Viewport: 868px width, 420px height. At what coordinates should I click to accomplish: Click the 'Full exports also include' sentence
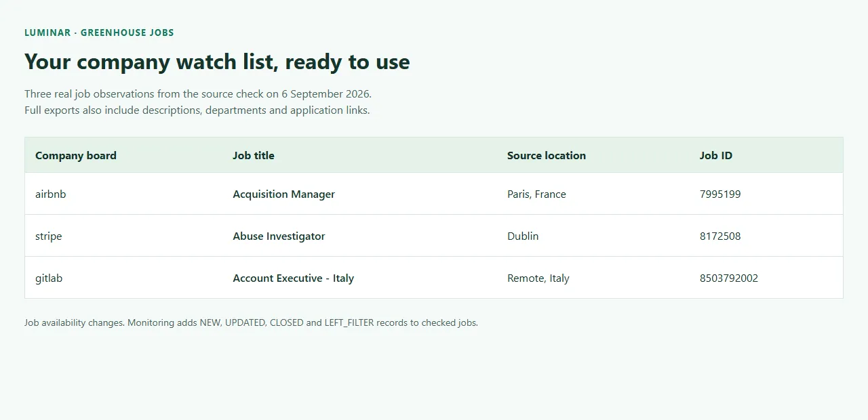click(x=197, y=110)
